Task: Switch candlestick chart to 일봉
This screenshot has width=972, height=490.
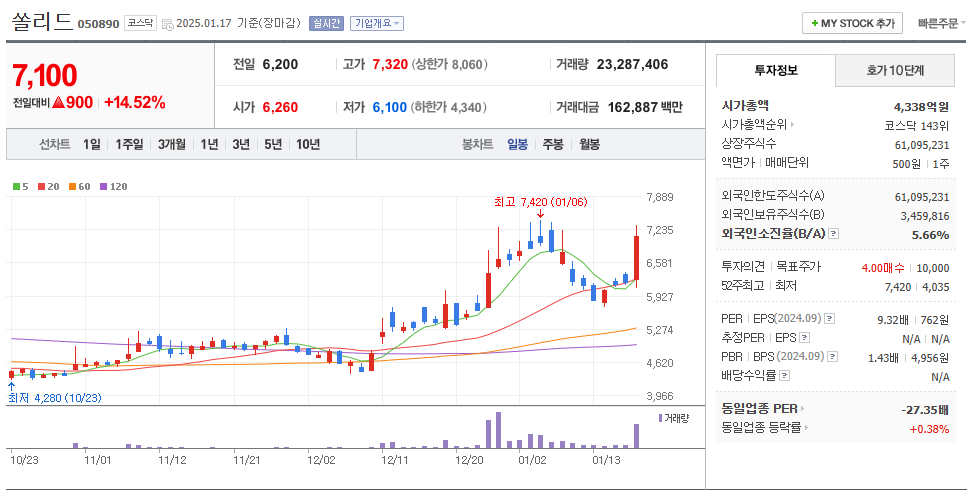Action: tap(517, 144)
